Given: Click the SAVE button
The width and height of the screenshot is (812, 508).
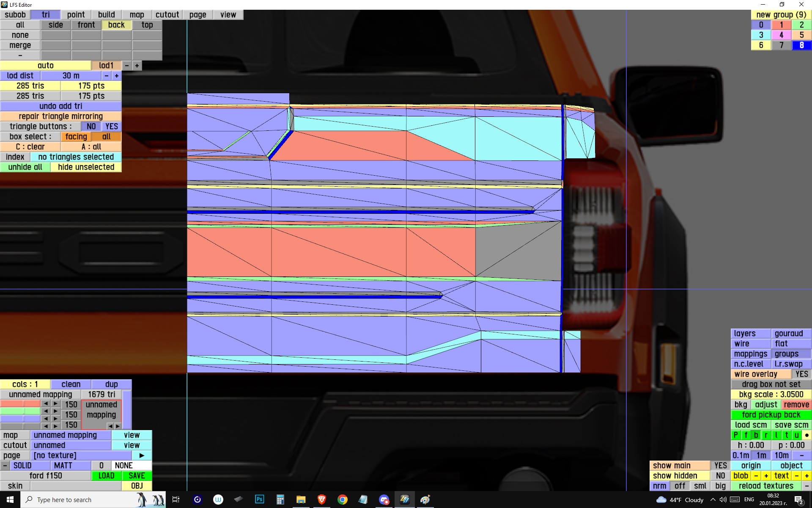Looking at the screenshot, I should pos(137,476).
